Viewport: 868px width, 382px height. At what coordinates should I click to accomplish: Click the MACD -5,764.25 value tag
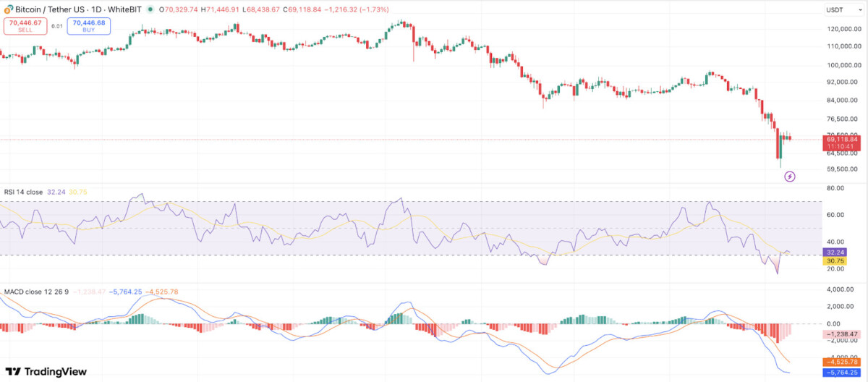[841, 372]
